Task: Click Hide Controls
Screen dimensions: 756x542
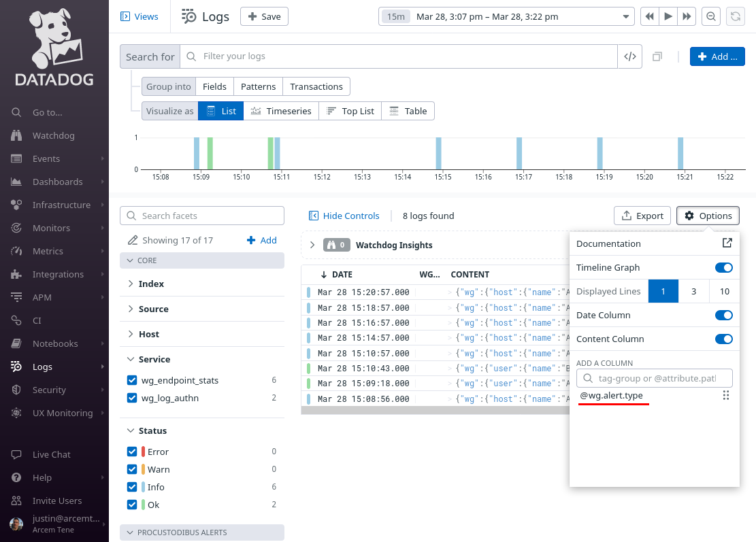Action: [344, 216]
